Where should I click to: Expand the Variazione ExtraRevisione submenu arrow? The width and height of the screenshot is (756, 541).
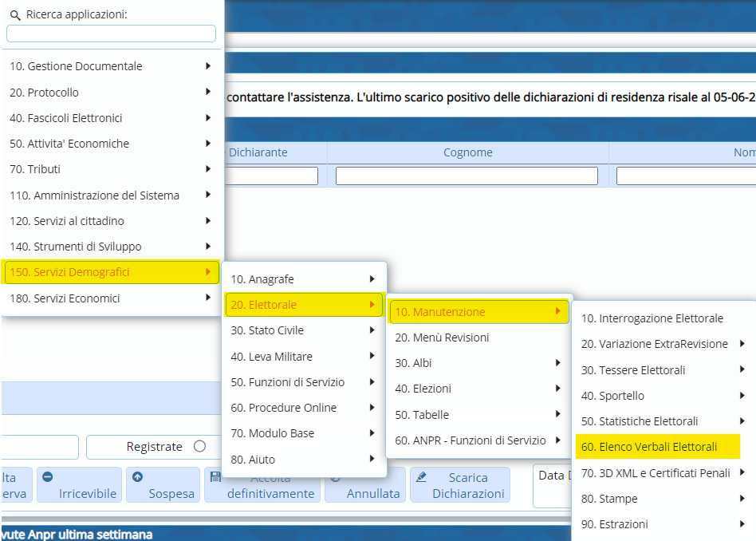742,344
